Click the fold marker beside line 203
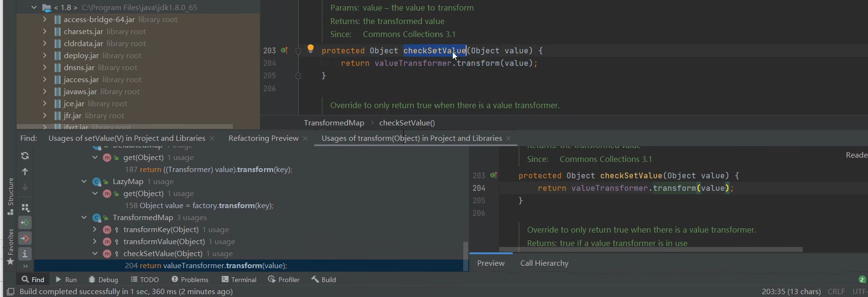This screenshot has width=868, height=297. point(298,51)
